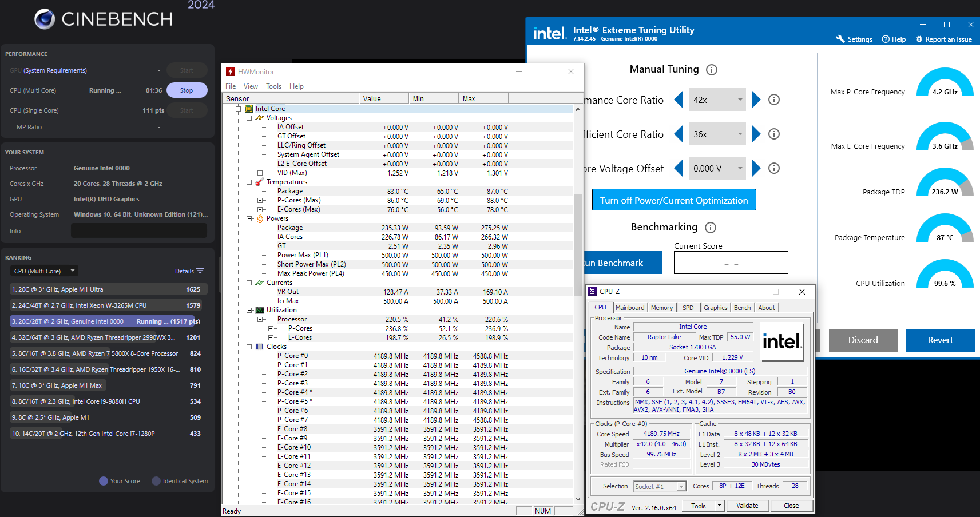
Task: Open Tools menu in HWMonitor
Action: 273,86
